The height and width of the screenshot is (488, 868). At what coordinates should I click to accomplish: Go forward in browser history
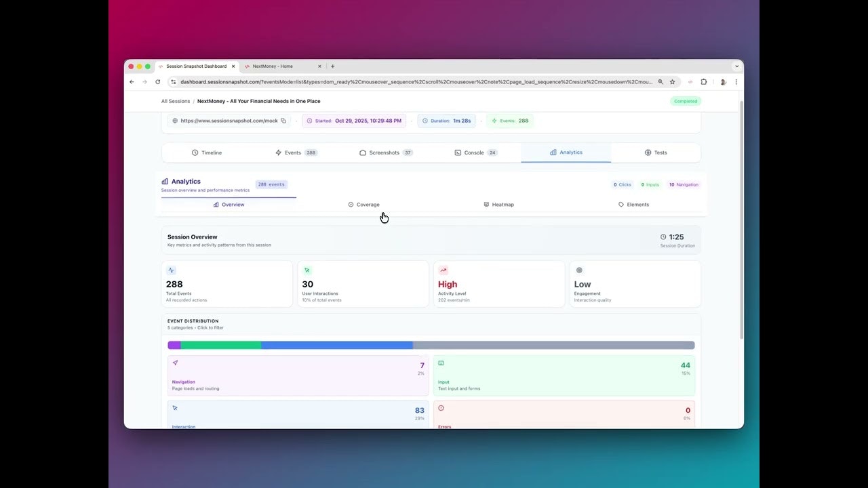(144, 82)
